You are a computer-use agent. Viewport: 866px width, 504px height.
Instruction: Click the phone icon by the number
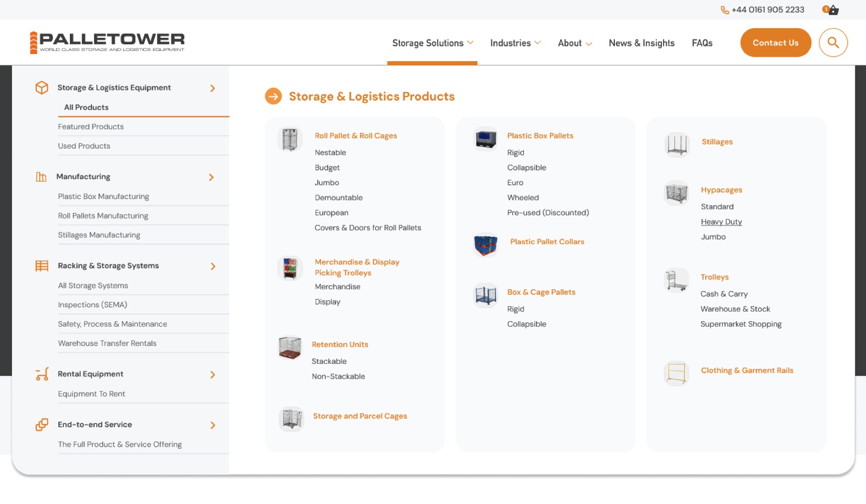[725, 10]
